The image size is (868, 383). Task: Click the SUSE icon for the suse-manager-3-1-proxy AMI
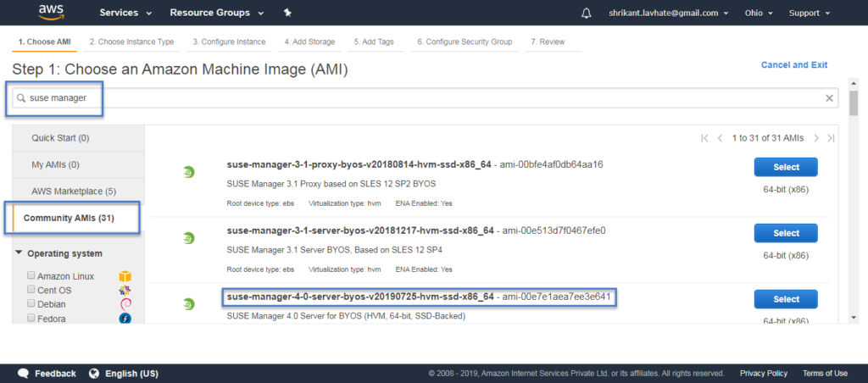point(189,172)
